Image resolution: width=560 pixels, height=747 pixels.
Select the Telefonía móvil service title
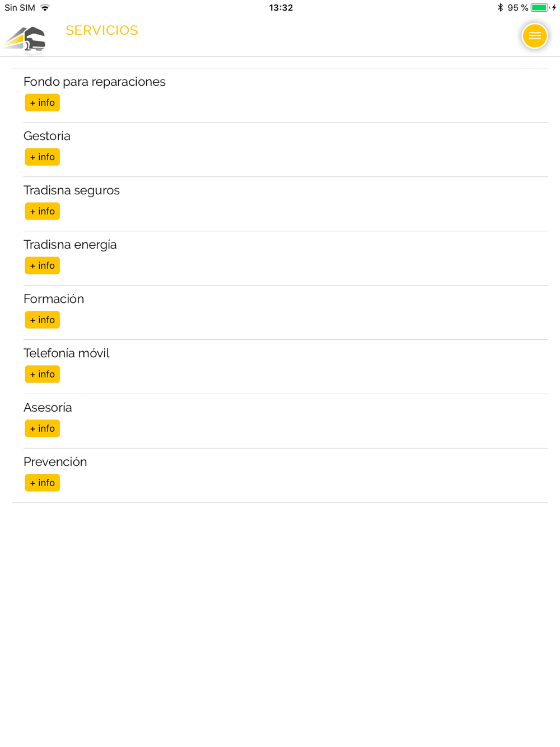67,353
